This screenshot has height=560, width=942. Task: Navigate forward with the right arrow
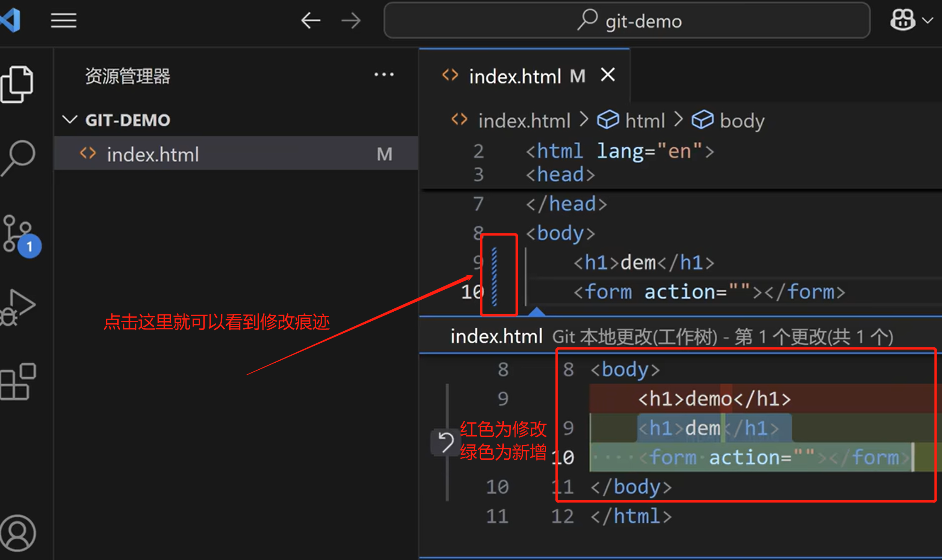click(x=351, y=20)
